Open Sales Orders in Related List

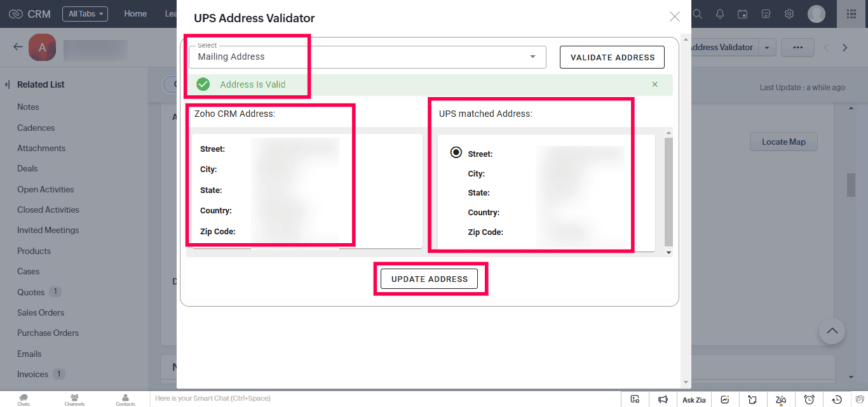click(x=41, y=312)
